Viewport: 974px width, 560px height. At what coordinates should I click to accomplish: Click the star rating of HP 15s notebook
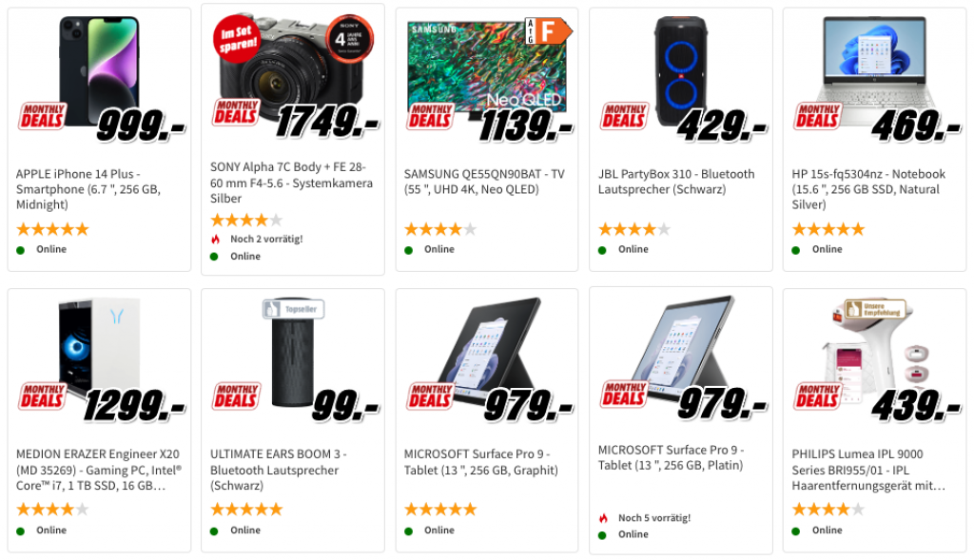828,229
